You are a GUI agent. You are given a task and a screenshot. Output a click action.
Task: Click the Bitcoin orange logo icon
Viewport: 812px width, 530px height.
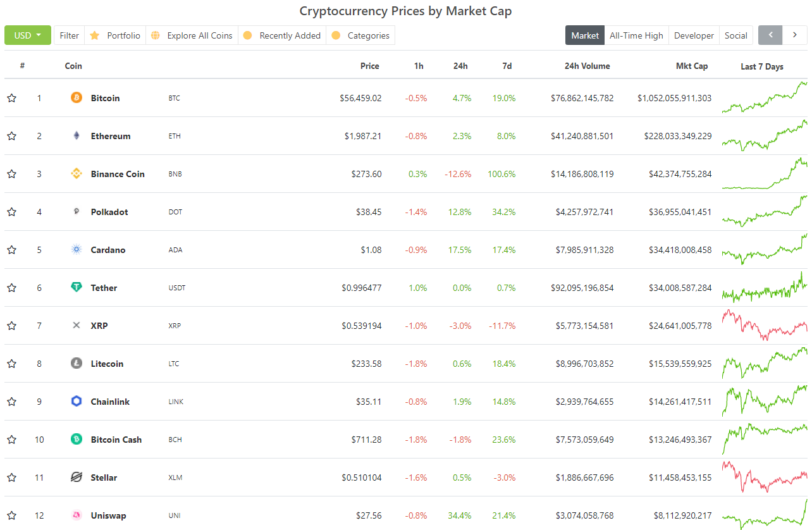[x=77, y=98]
